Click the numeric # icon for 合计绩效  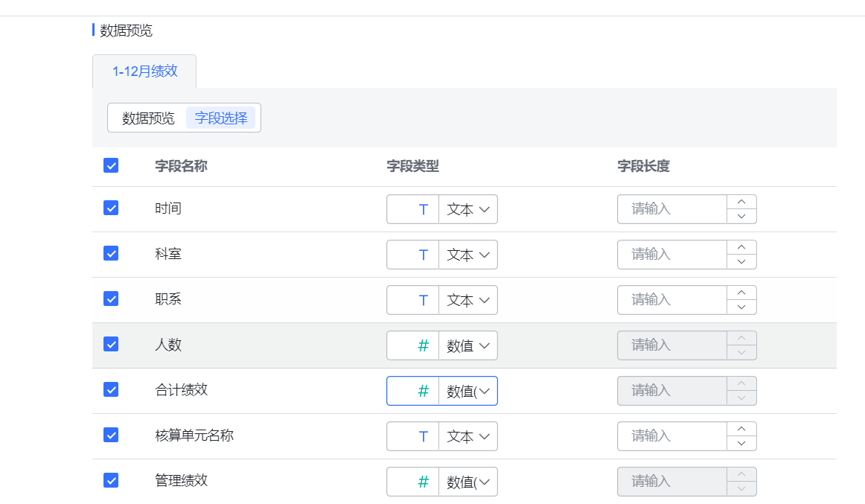point(423,391)
